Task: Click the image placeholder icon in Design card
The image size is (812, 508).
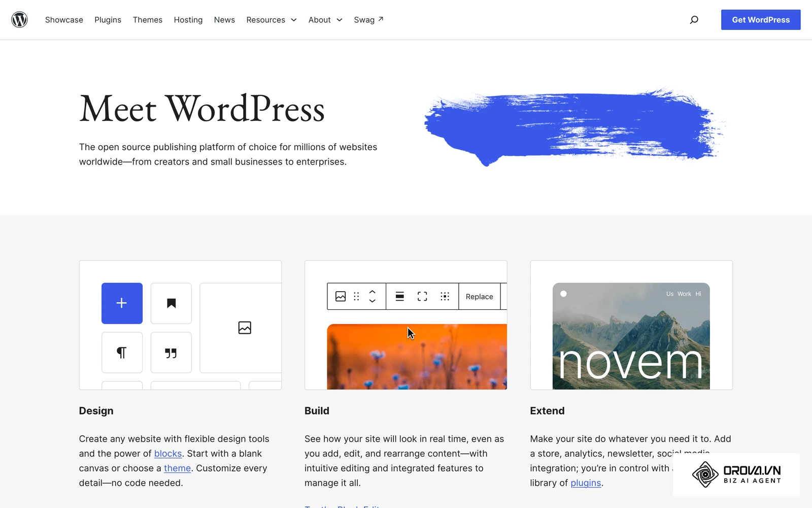Action: [245, 328]
